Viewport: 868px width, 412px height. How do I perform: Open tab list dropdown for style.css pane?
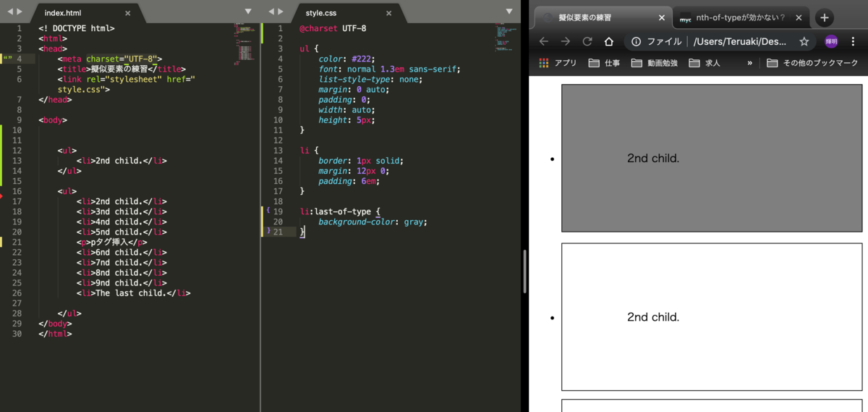(x=509, y=12)
